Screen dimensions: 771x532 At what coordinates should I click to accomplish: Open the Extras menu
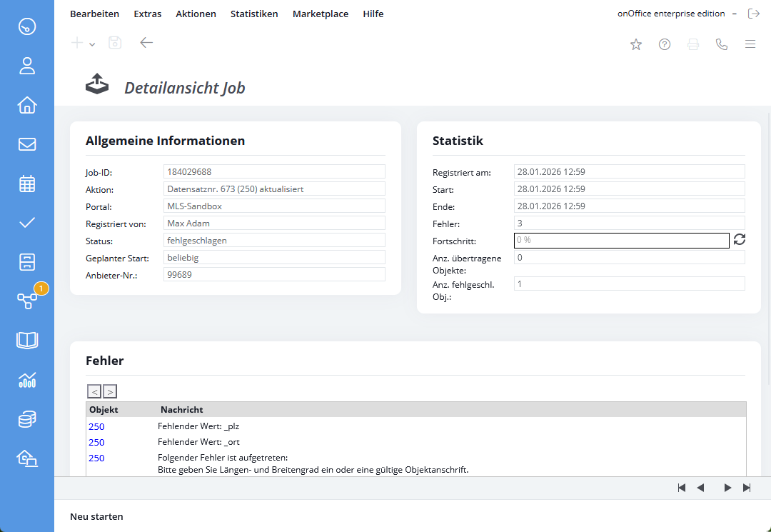pyautogui.click(x=148, y=14)
